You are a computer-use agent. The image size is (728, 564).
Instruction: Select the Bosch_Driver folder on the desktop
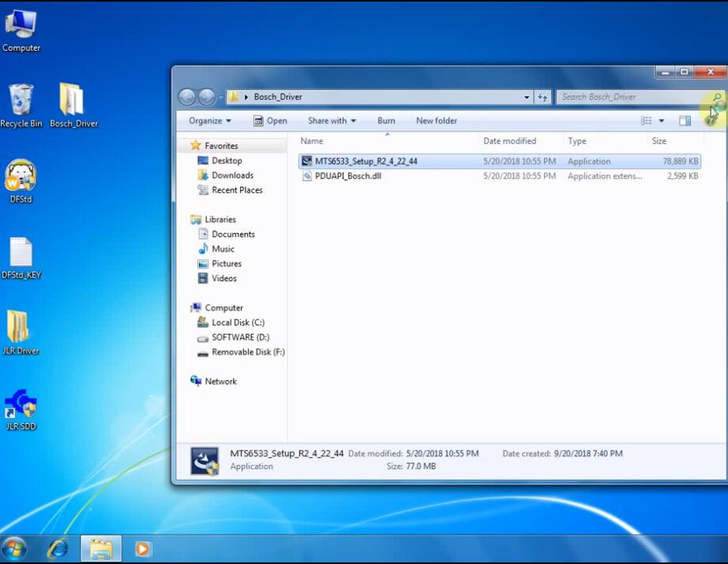coord(74,105)
